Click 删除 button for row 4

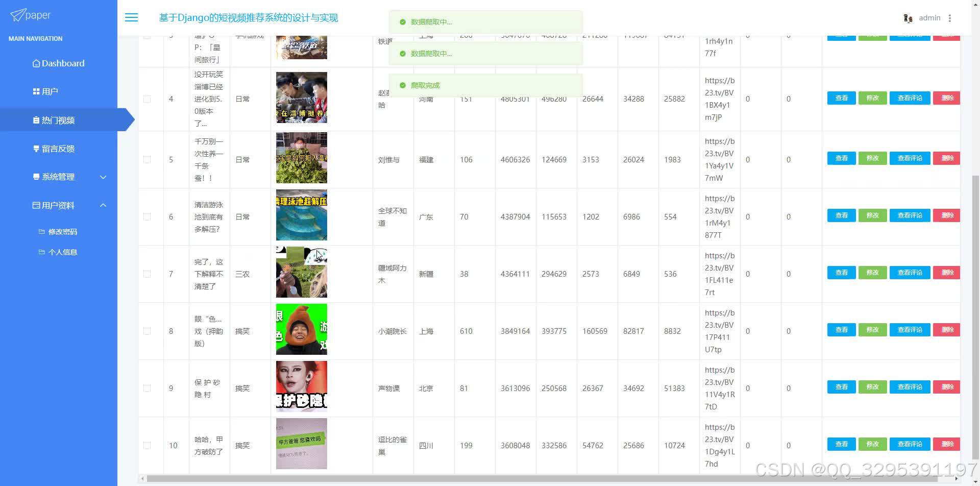947,98
